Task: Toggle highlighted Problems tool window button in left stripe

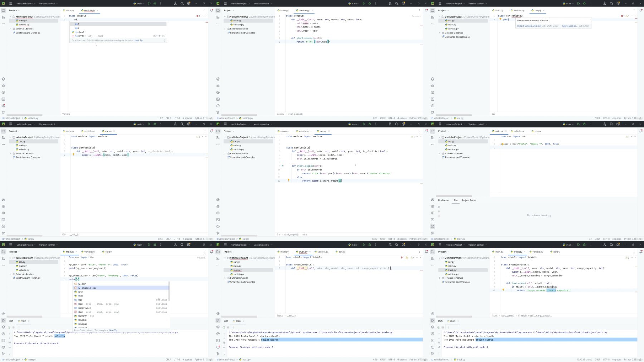Action: [x=433, y=226]
